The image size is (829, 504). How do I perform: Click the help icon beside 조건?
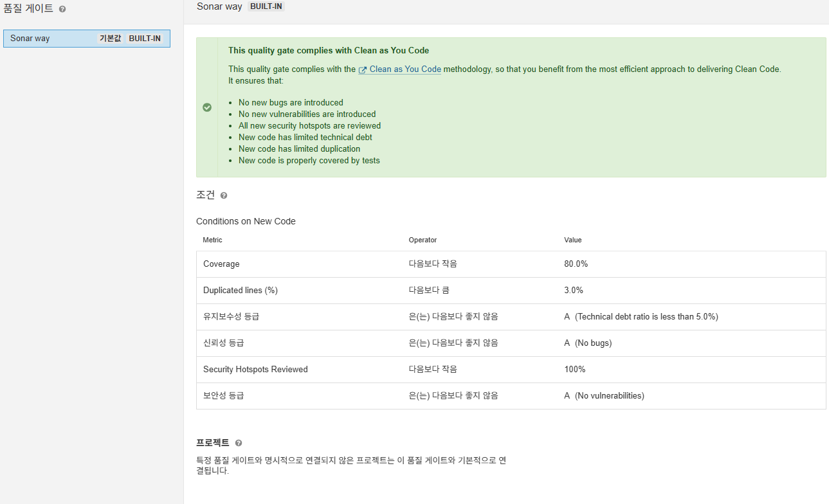point(224,195)
